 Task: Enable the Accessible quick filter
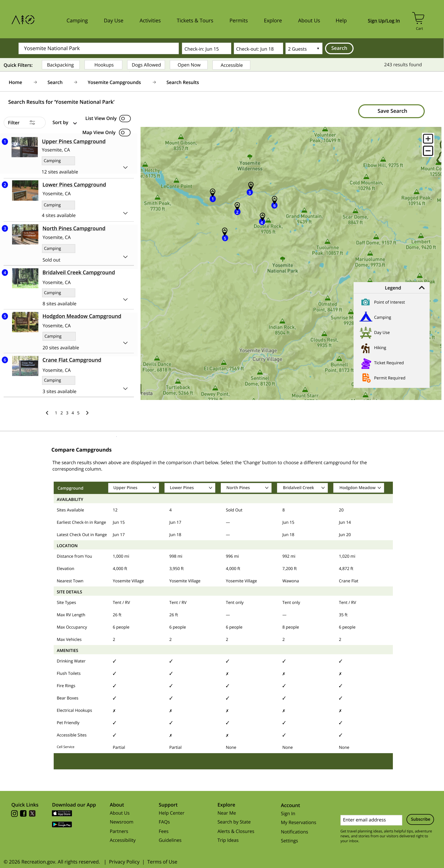click(x=231, y=65)
